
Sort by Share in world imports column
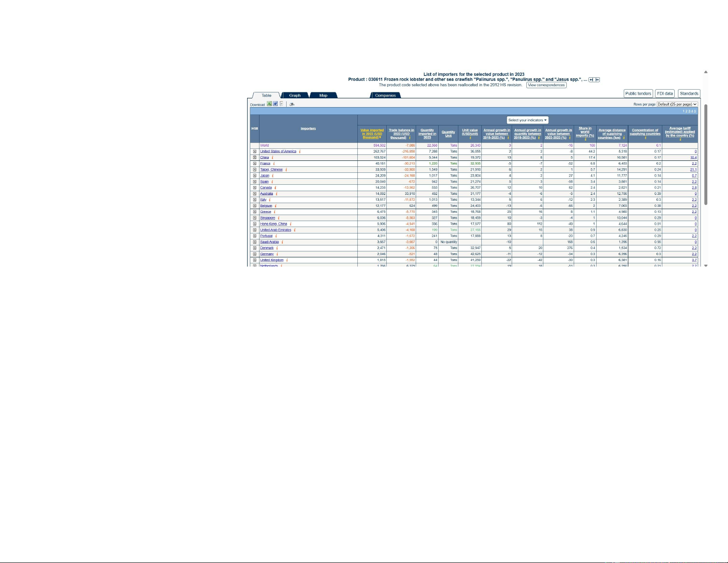[x=585, y=132]
